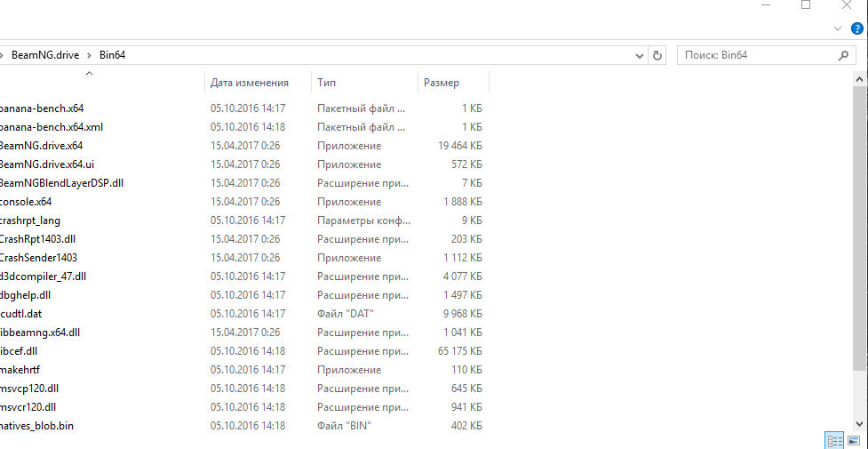Select file banana-bench.x64
This screenshot has width=868, height=449.
click(42, 108)
